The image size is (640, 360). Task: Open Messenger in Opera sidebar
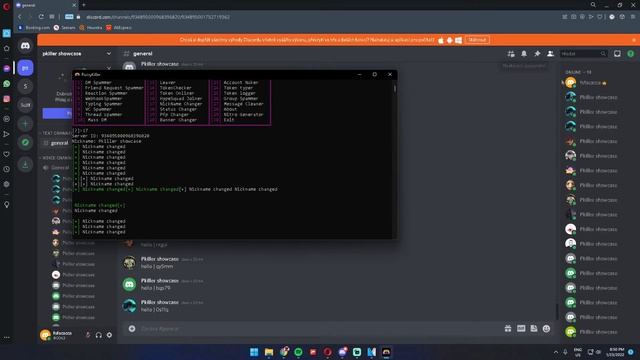tap(7, 68)
